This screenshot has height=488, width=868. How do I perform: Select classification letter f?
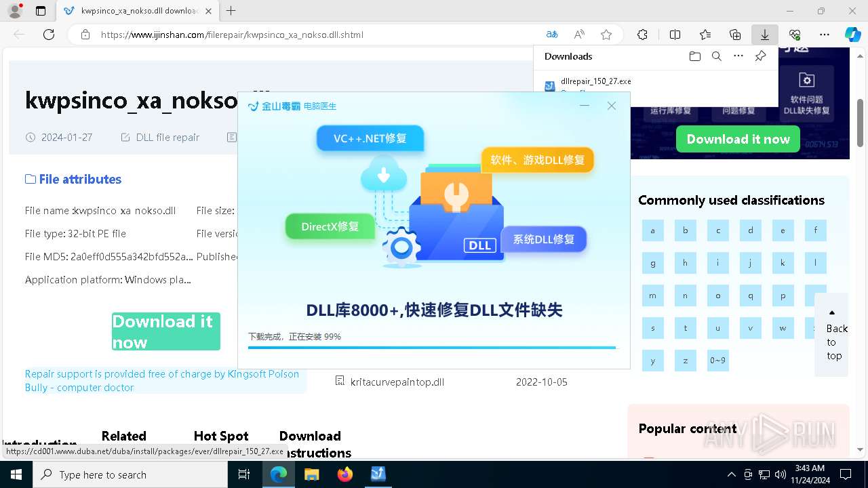pos(816,230)
